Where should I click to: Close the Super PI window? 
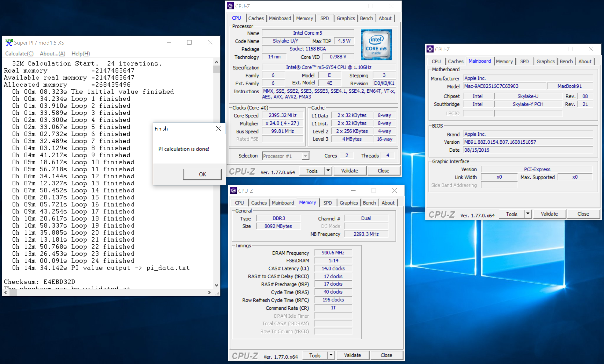tap(210, 43)
